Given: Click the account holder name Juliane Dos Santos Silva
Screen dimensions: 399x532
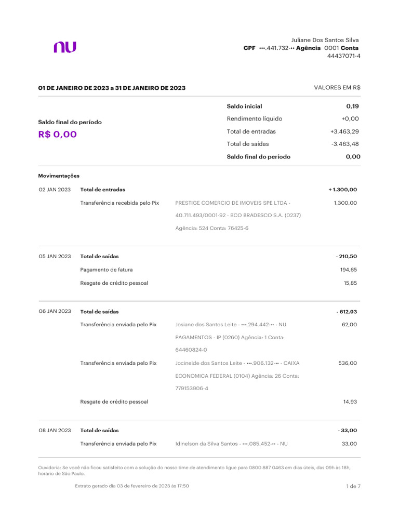Looking at the screenshot, I should [x=325, y=40].
